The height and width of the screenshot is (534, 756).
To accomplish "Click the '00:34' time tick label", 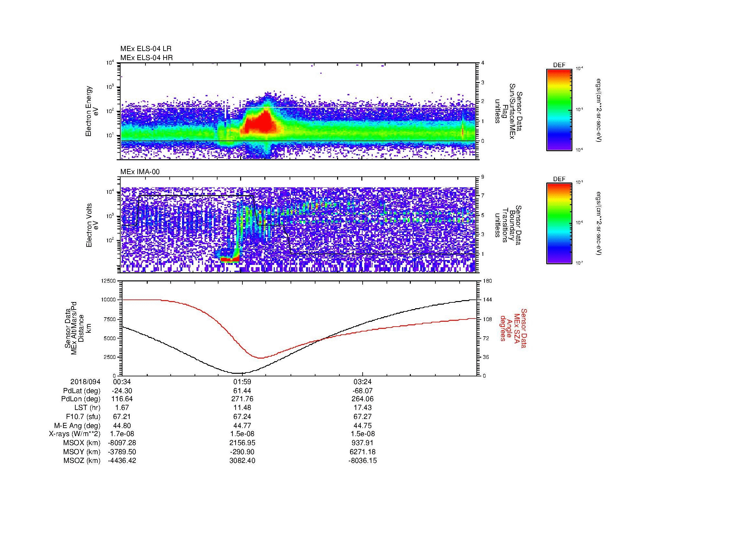I will click(122, 382).
